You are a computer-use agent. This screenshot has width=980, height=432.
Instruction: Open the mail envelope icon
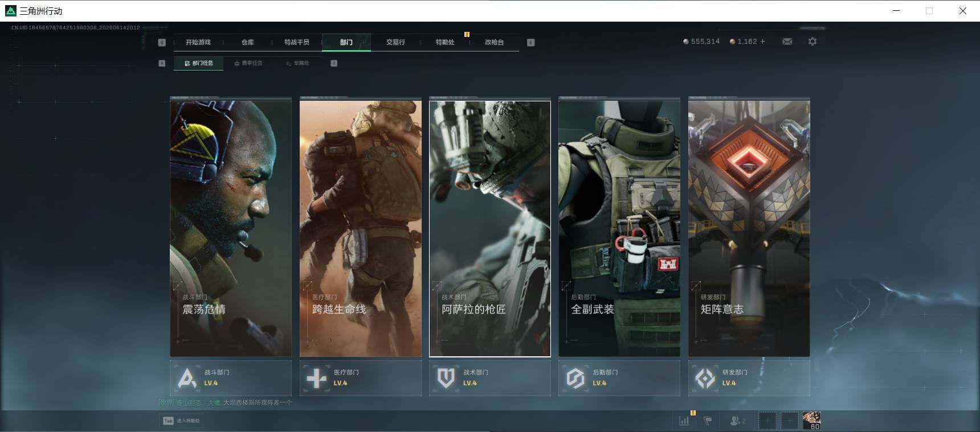[x=787, y=42]
